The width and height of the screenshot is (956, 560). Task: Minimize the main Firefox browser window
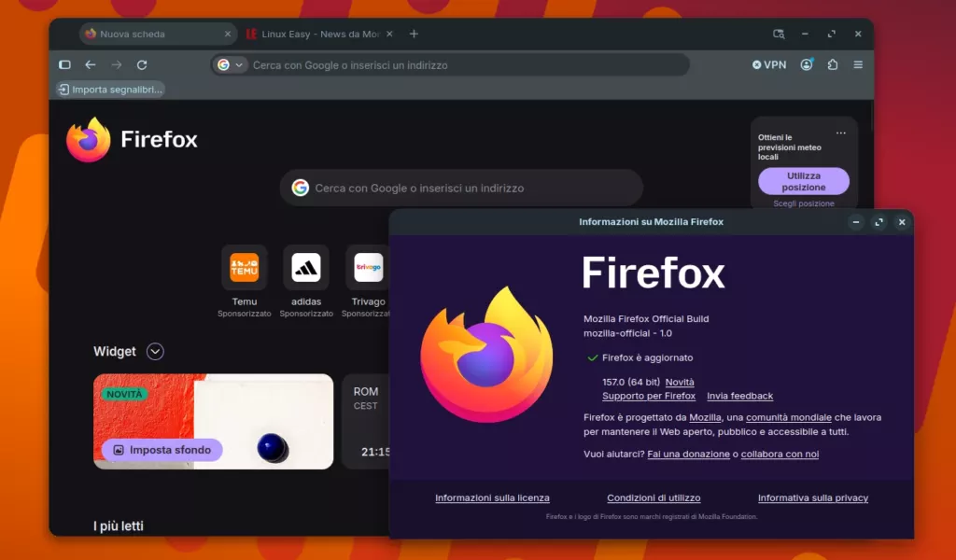(805, 35)
